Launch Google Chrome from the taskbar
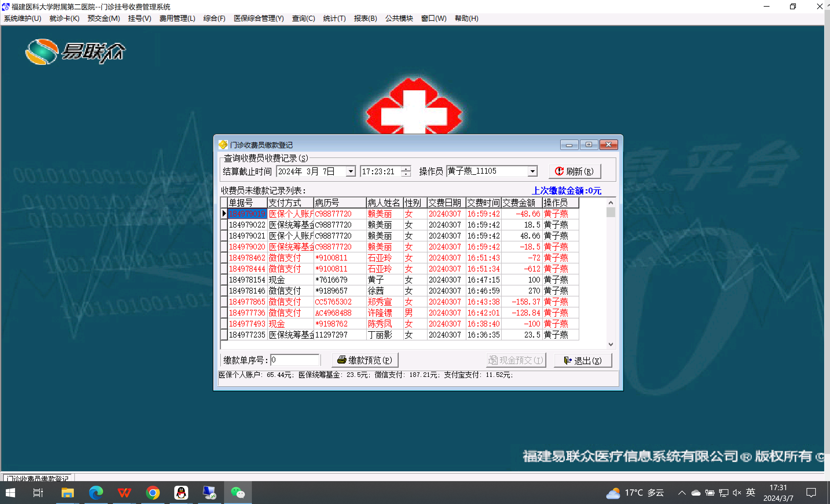830x504 pixels. point(153,493)
